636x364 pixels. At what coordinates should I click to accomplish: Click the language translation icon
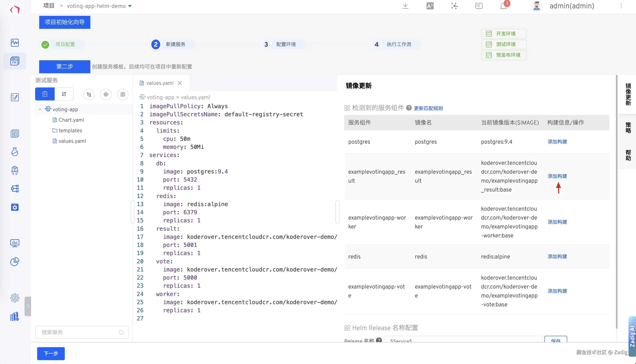pyautogui.click(x=430, y=6)
